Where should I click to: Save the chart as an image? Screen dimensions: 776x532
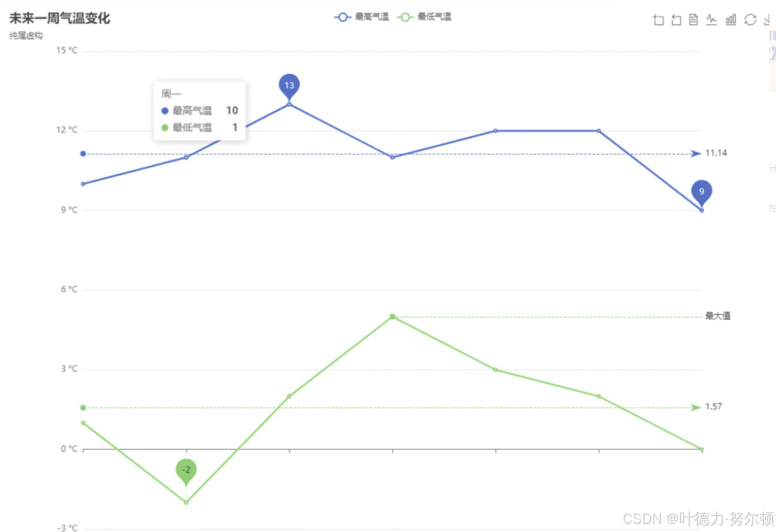pos(767,20)
